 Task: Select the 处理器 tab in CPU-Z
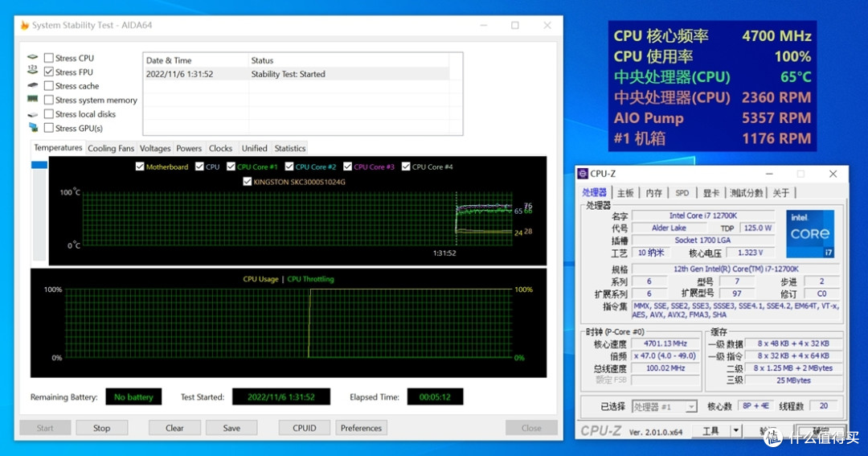click(x=594, y=192)
